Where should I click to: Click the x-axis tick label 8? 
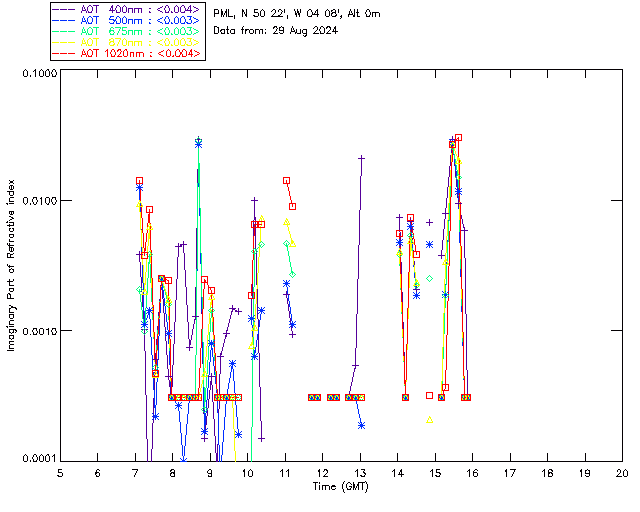pyautogui.click(x=173, y=473)
